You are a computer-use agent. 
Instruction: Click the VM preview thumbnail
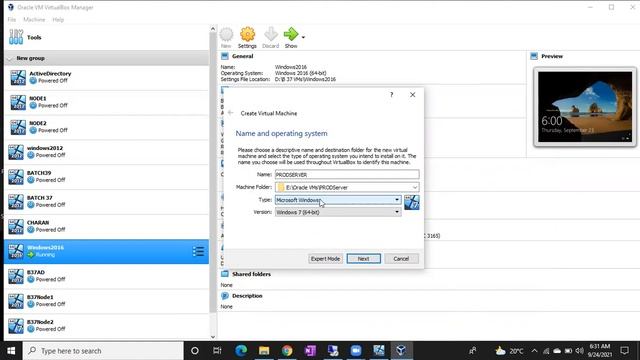[x=585, y=107]
